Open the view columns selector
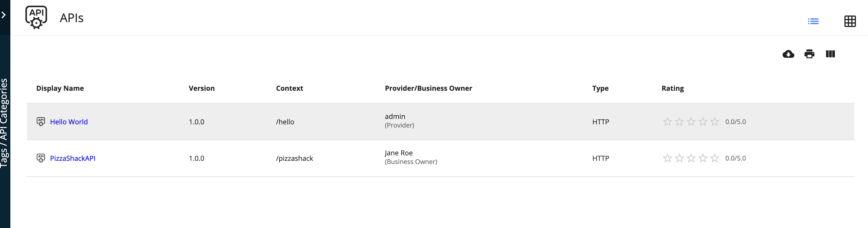This screenshot has height=228, width=868. (x=830, y=54)
